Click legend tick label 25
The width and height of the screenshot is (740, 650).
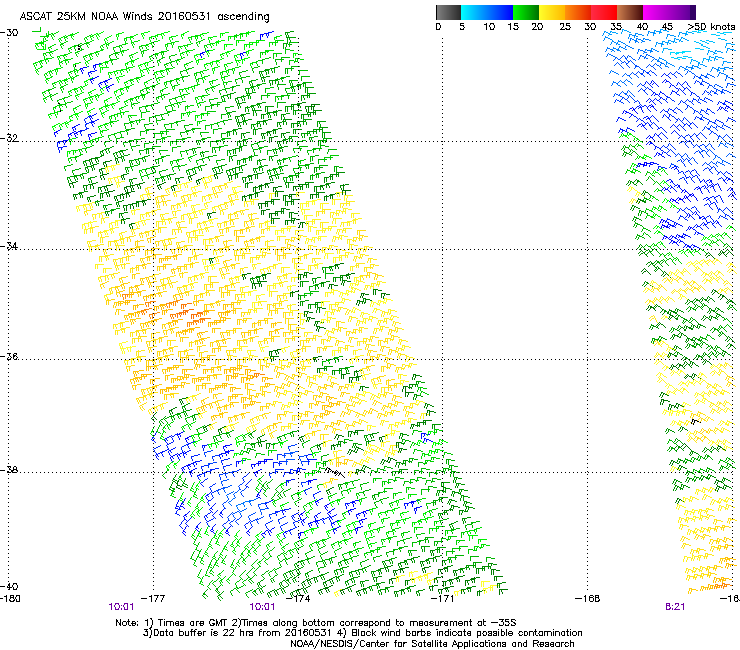pyautogui.click(x=565, y=27)
